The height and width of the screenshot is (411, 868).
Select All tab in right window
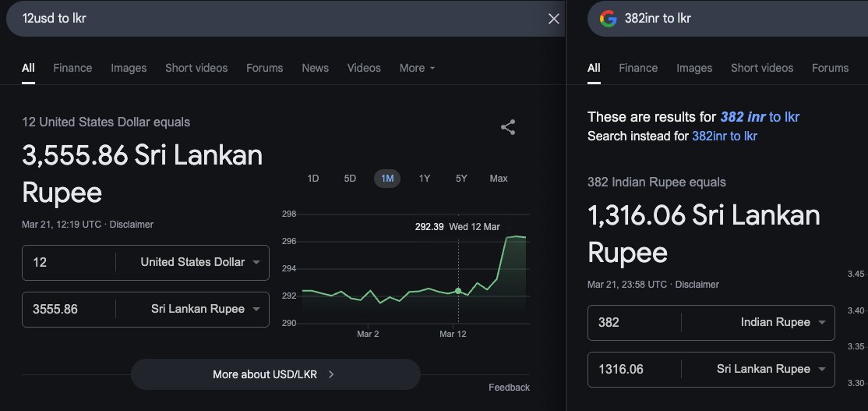pos(594,68)
